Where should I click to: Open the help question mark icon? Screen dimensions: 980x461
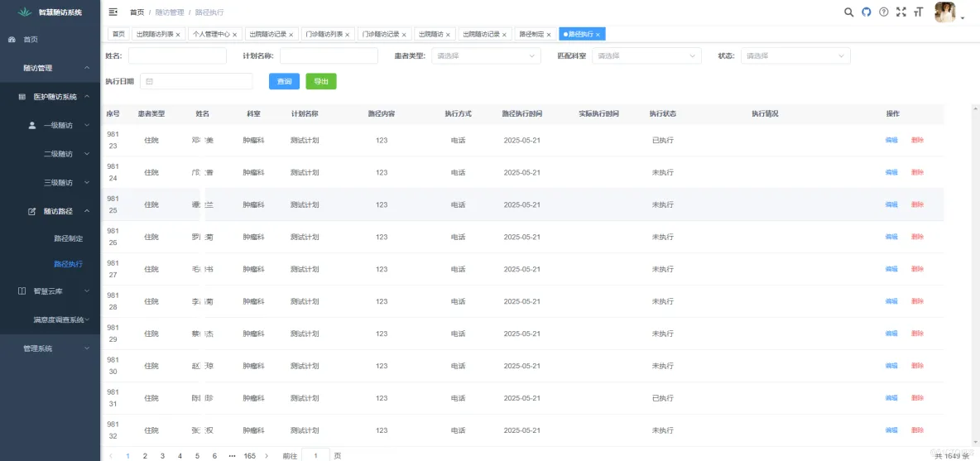[884, 12]
